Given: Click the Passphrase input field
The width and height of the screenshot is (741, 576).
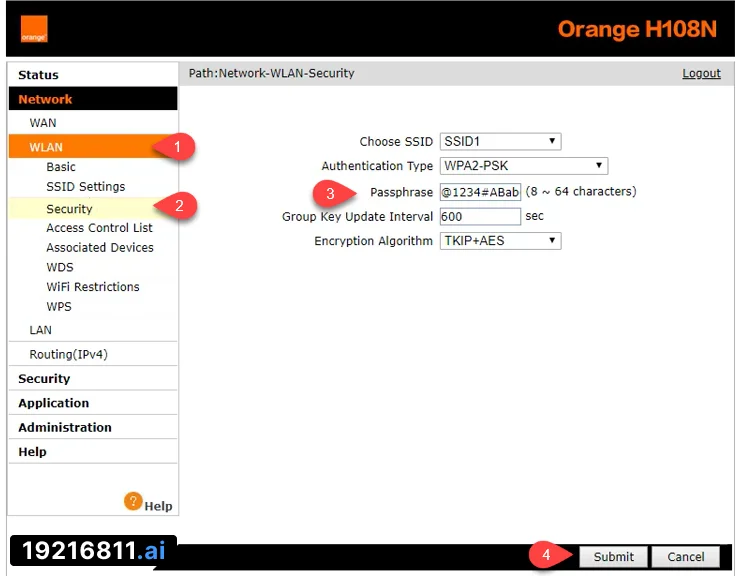Looking at the screenshot, I should click(480, 192).
